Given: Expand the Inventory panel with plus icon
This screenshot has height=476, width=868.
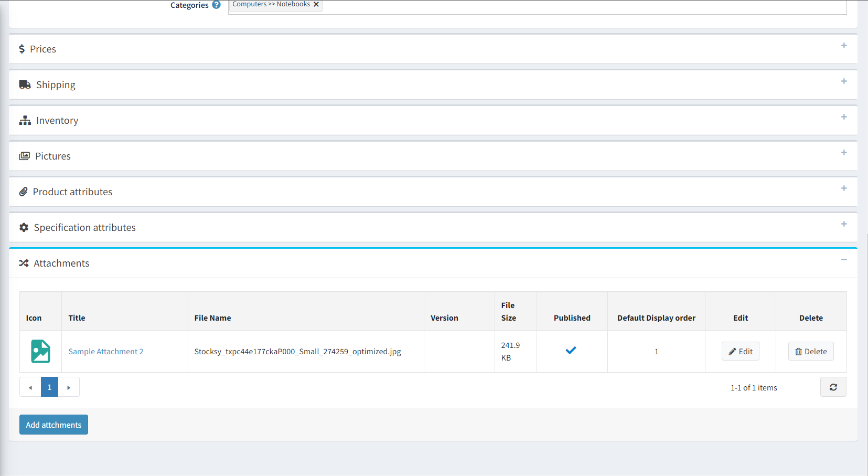Looking at the screenshot, I should coord(844,117).
